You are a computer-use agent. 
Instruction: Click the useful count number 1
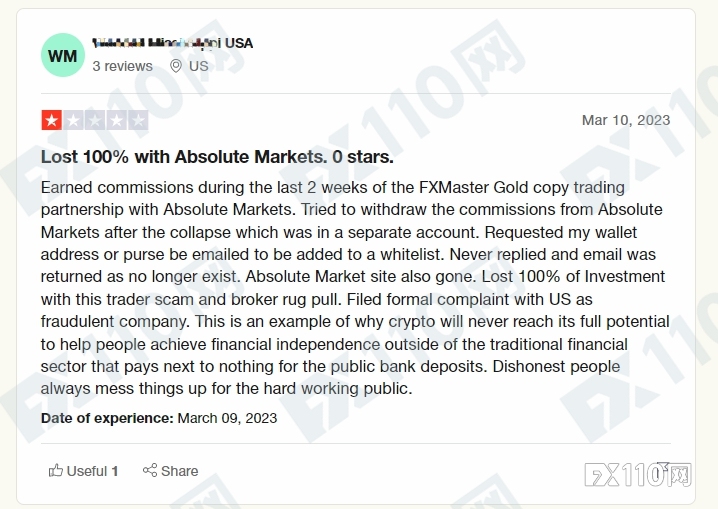pyautogui.click(x=115, y=471)
